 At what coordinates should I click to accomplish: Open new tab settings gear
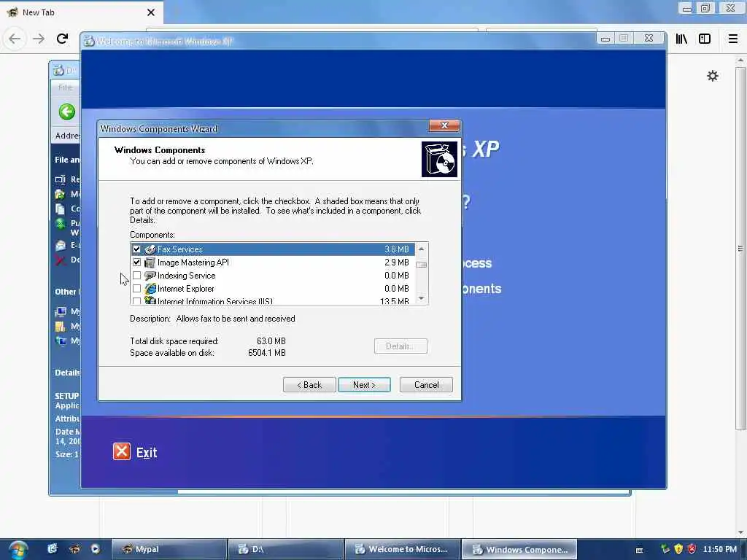(712, 76)
